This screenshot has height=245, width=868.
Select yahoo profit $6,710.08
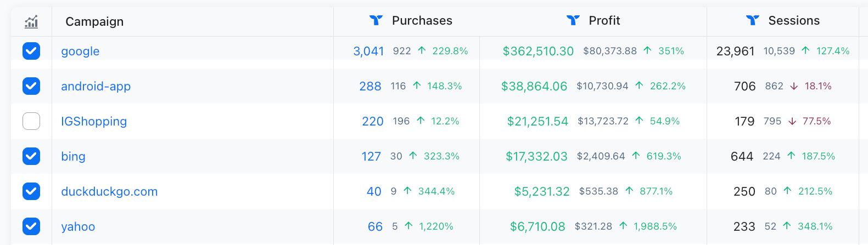(537, 226)
